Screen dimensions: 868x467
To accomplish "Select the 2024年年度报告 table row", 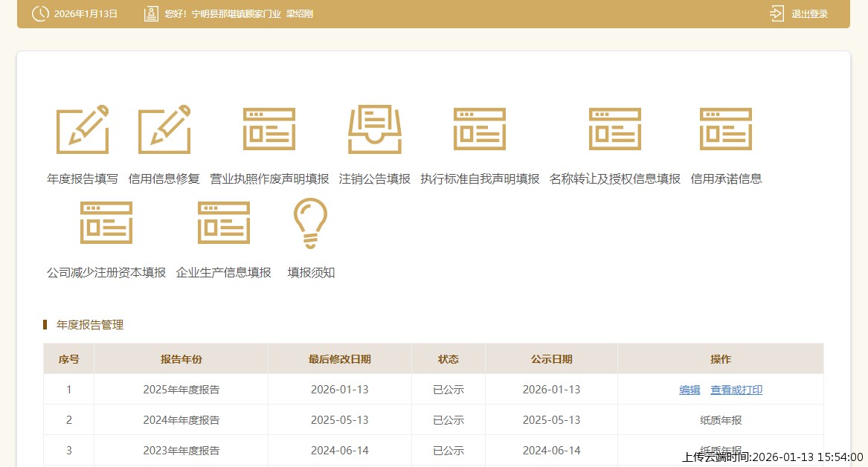I will (x=181, y=420).
